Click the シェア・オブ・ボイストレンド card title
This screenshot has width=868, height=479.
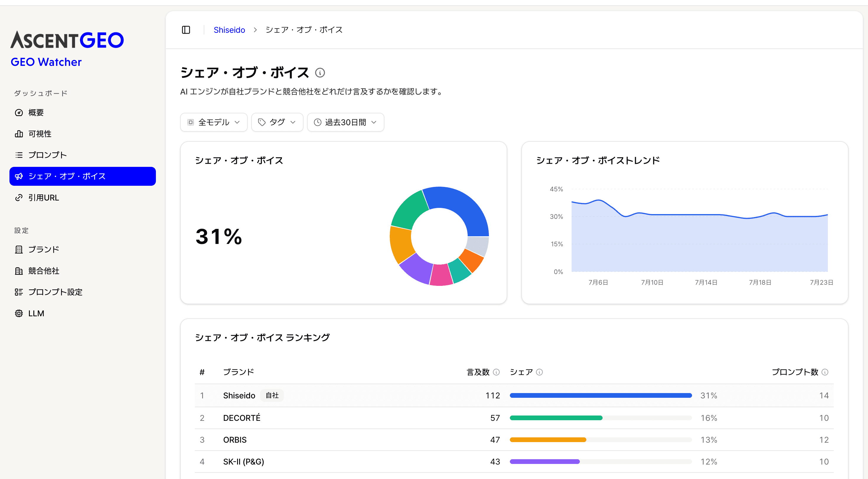pyautogui.click(x=598, y=160)
